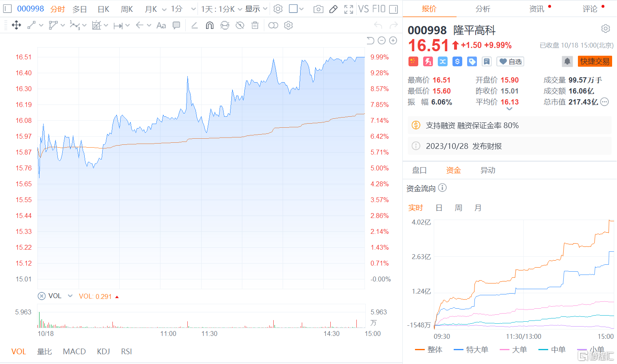Open the 月K period dropdown arrow

pyautogui.click(x=164, y=9)
